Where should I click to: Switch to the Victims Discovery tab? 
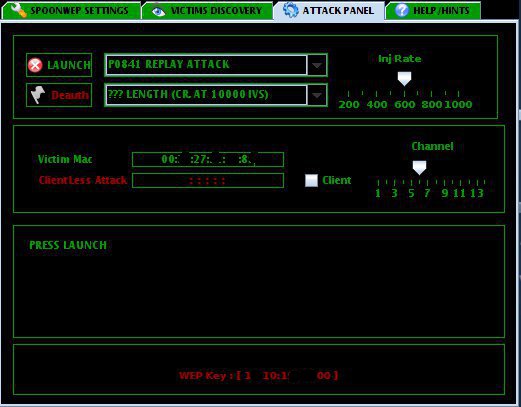click(x=207, y=11)
